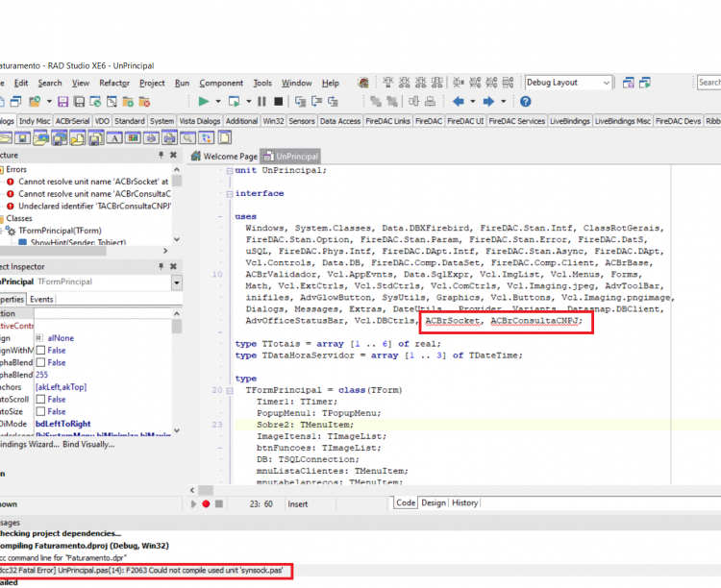
Task: Select the Cannot resolve ACBrSocket error
Action: (93, 182)
